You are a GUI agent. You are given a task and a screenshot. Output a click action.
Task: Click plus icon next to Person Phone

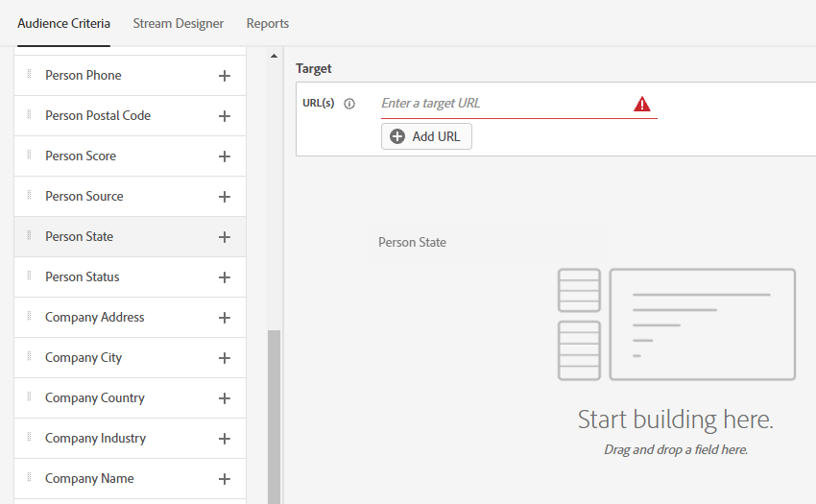tap(225, 76)
